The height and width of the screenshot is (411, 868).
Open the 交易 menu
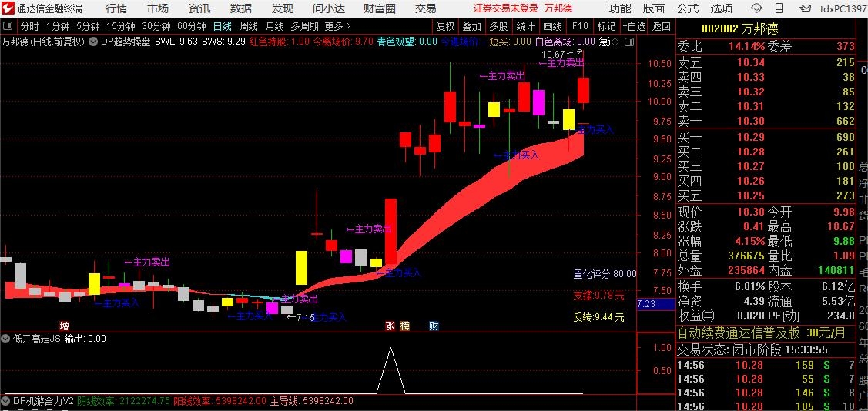point(426,8)
